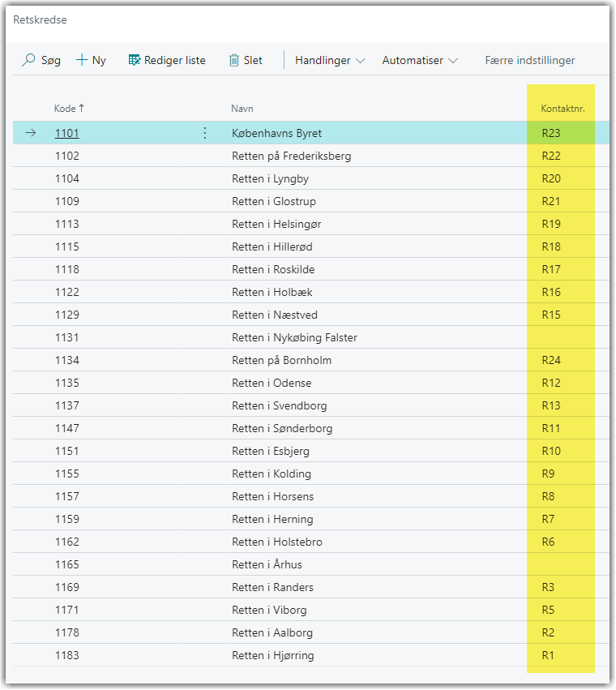
Task: Open the three-dot row menu for 1101
Action: 204,133
